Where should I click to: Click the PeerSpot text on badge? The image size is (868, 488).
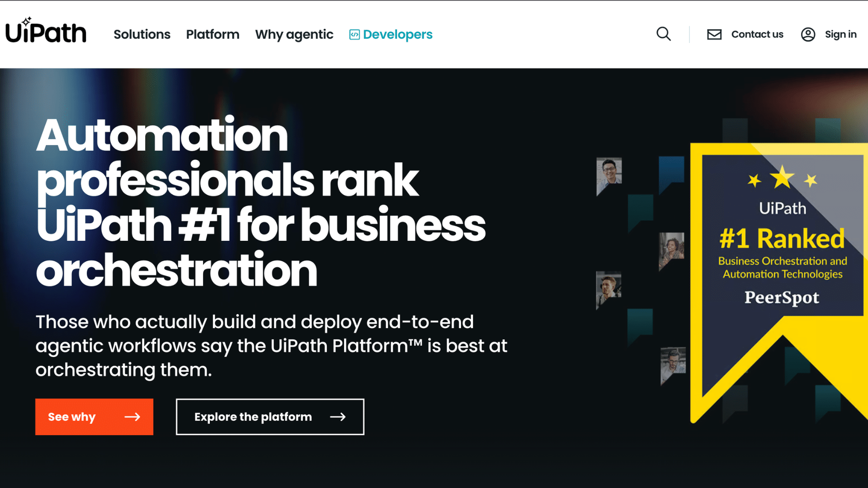pyautogui.click(x=782, y=298)
